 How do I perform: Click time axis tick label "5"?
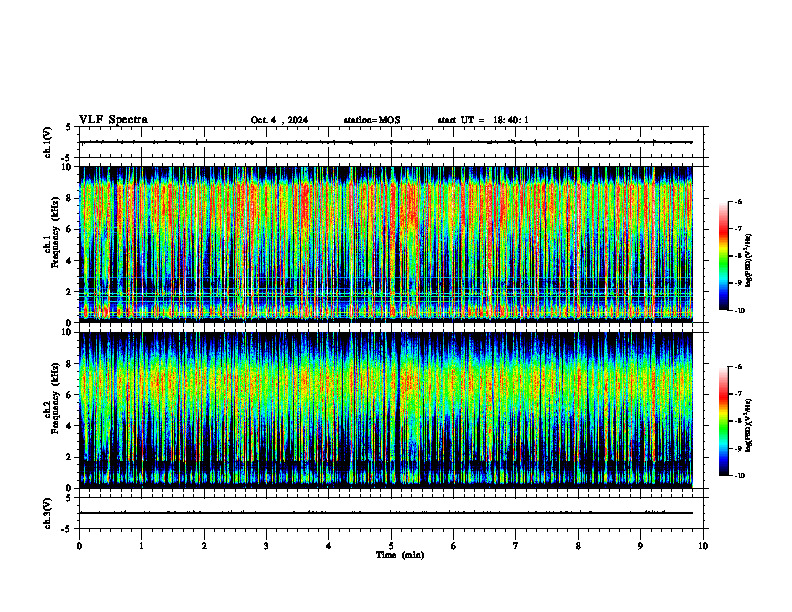391,546
